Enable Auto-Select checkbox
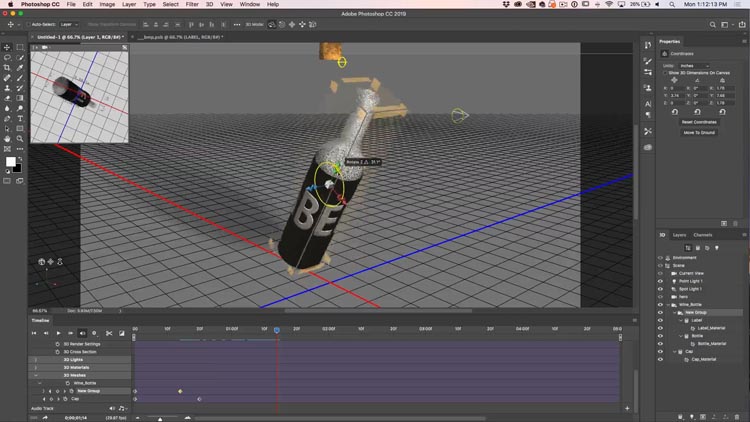Viewport: 750px width, 422px height. (x=27, y=24)
